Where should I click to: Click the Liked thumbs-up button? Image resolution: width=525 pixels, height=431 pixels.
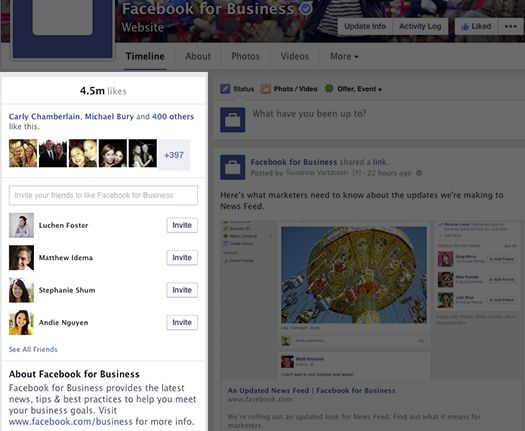[x=476, y=26]
